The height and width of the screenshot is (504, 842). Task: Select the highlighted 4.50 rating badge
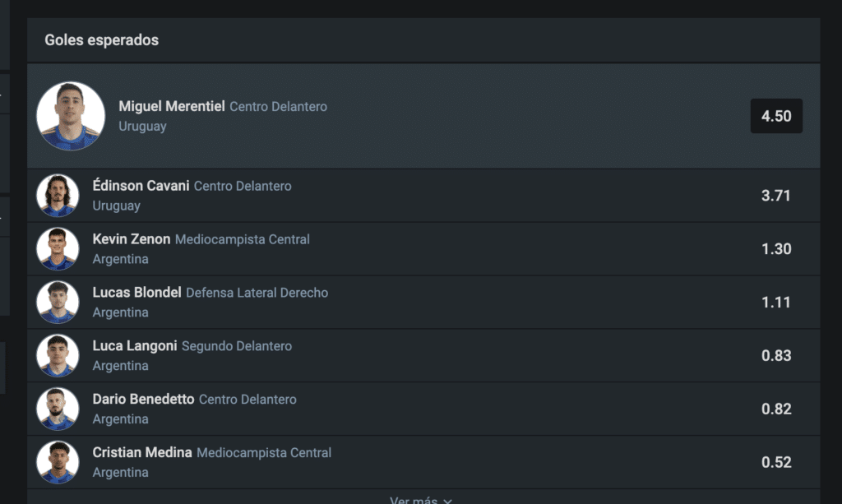[x=775, y=116]
